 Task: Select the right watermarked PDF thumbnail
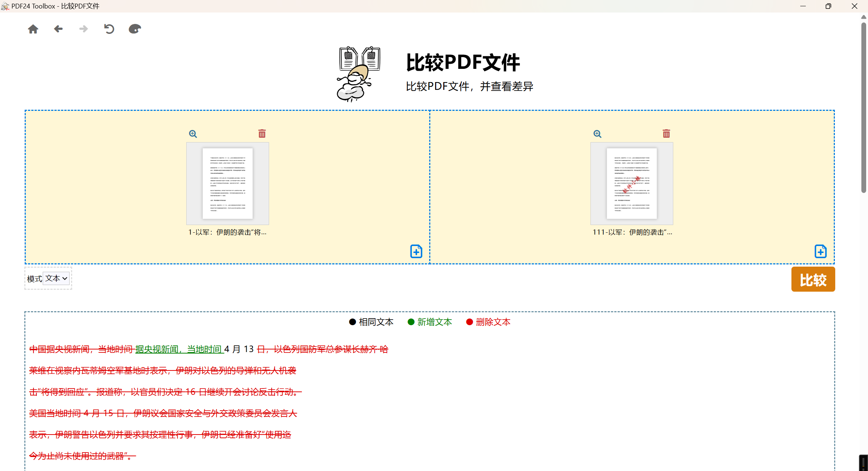pos(632,183)
